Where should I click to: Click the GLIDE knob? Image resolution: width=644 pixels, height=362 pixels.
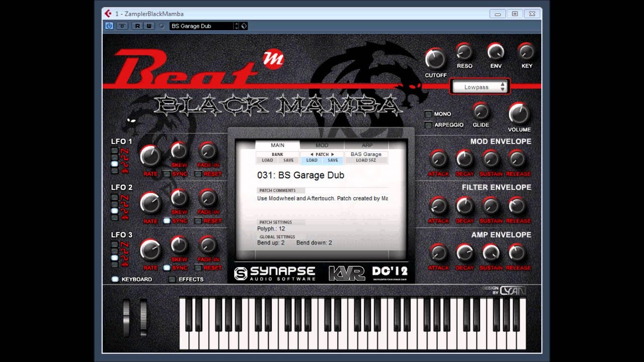(481, 111)
